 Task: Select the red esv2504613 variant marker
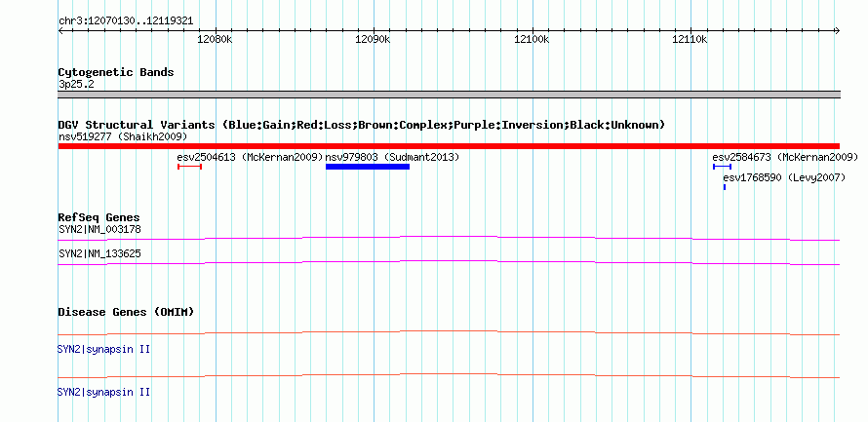(189, 167)
